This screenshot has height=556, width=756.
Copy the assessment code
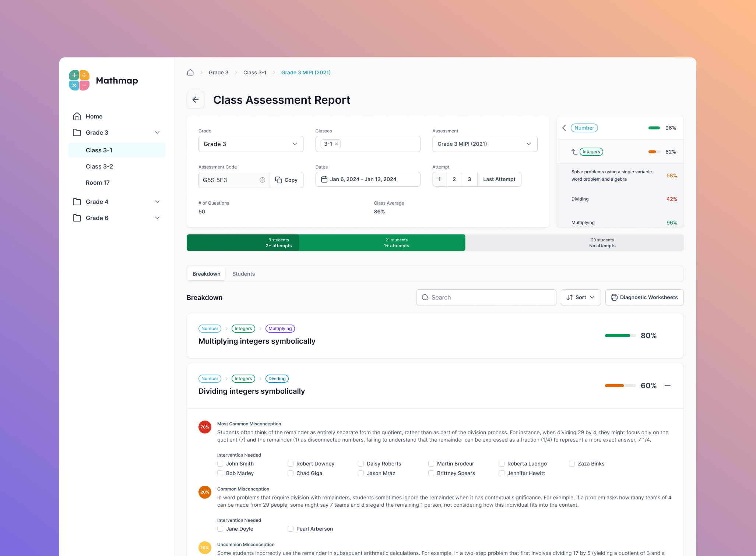click(x=286, y=180)
